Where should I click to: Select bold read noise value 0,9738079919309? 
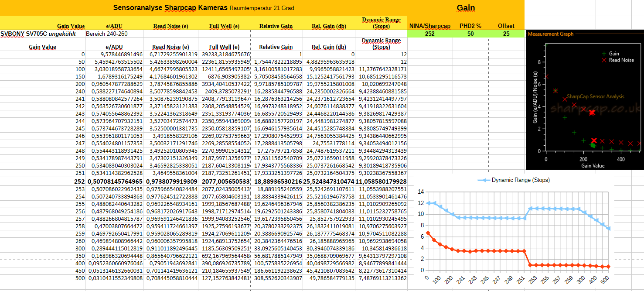(171, 181)
